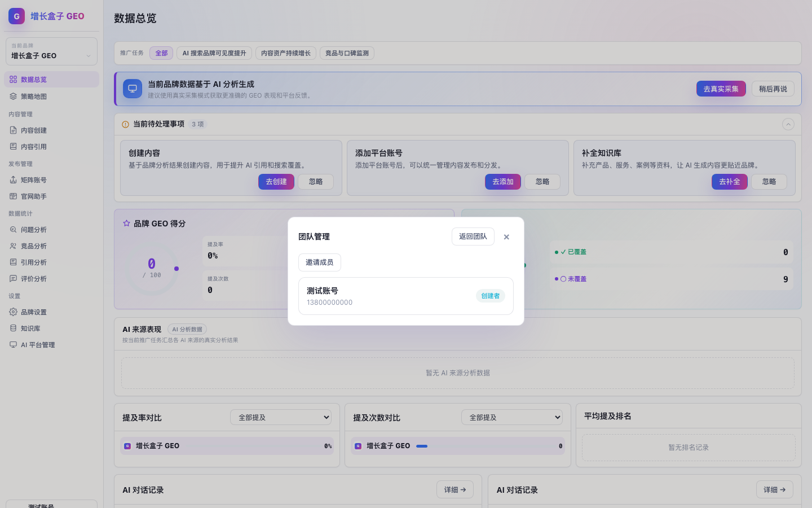Open 矩阵账号 in the sidebar
Viewport: 812px width, 508px height.
click(51, 180)
